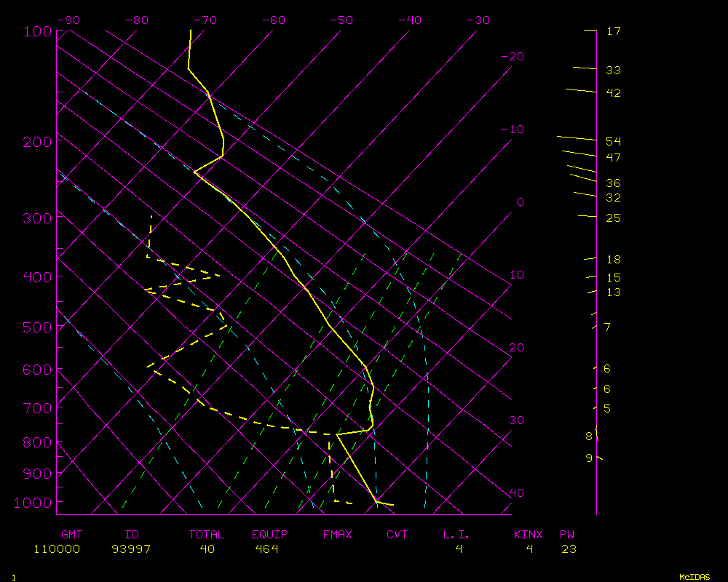728x582 pixels.
Task: Click the wind speed value 54
Action: [613, 141]
